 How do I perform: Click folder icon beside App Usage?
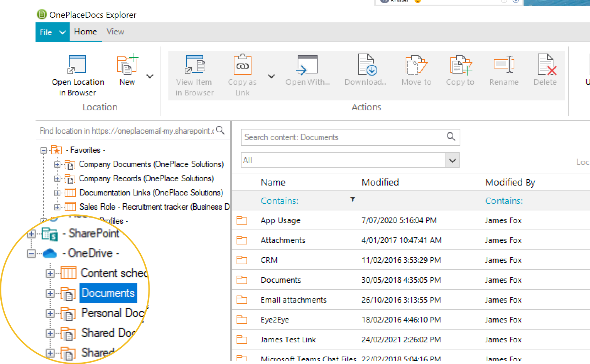click(242, 220)
